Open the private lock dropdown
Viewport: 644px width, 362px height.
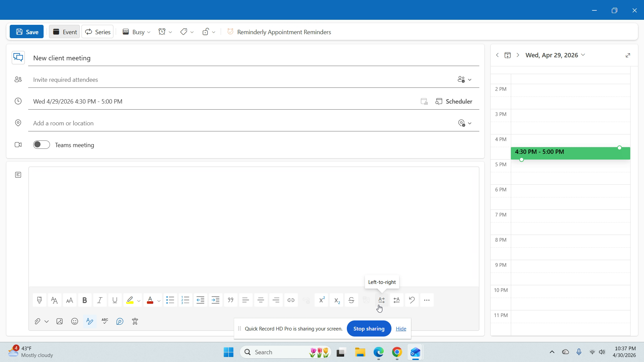(209, 32)
